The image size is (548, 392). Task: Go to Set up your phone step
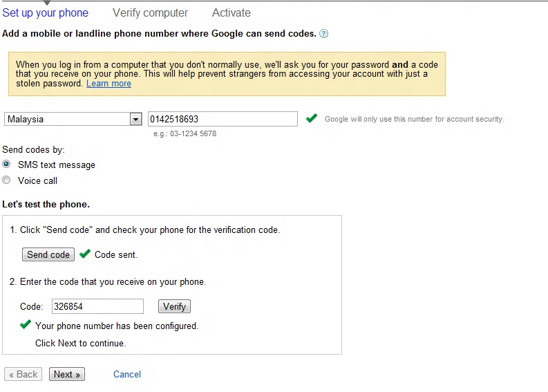pos(46,12)
